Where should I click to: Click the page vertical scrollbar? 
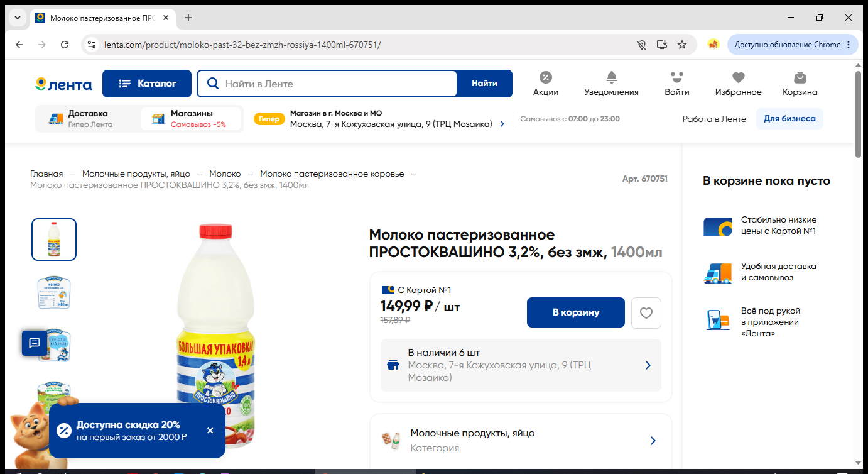859,114
